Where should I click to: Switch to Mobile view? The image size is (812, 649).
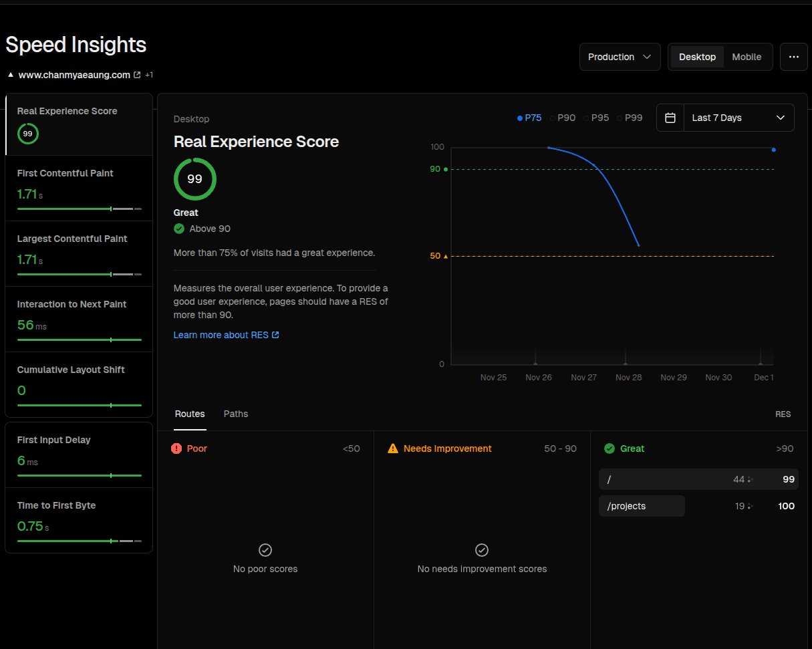coord(747,57)
